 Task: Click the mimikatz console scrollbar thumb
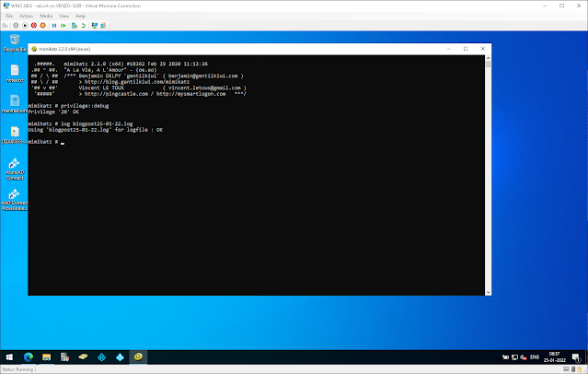(488, 64)
